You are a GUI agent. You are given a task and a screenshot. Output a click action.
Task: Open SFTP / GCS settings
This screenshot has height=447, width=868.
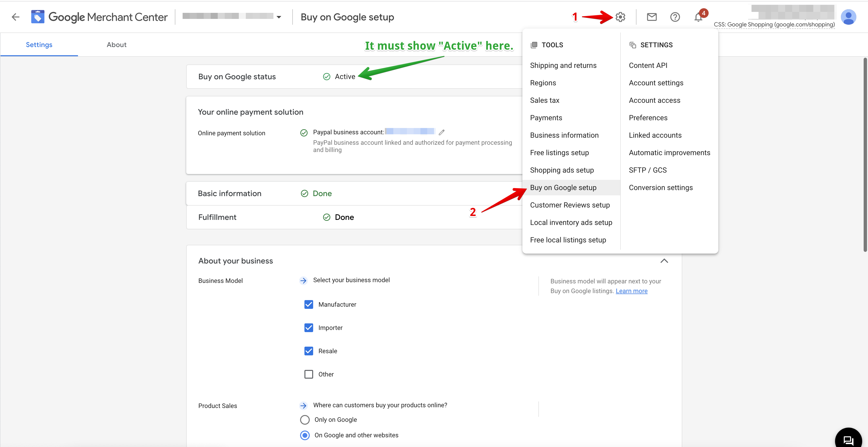click(648, 170)
